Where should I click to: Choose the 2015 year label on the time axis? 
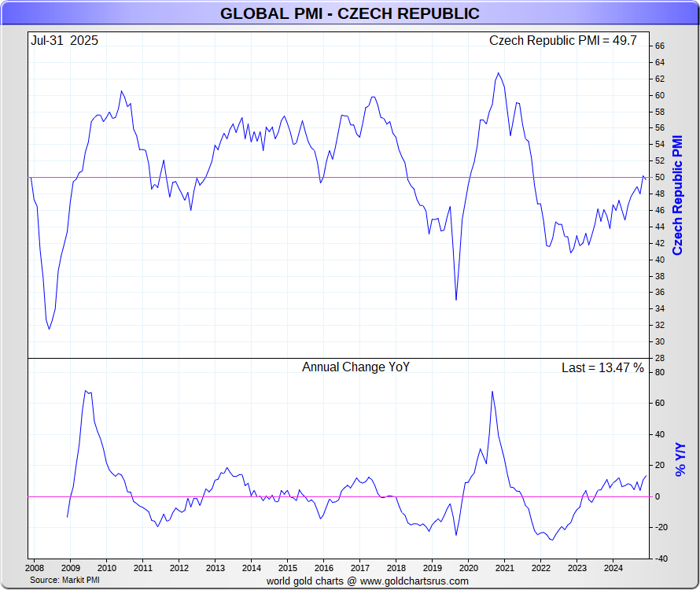point(288,568)
